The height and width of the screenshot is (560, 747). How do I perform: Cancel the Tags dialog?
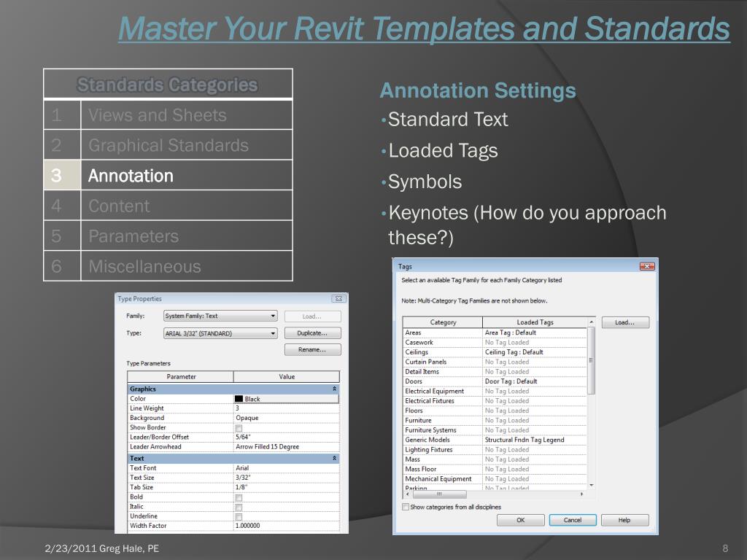[573, 520]
